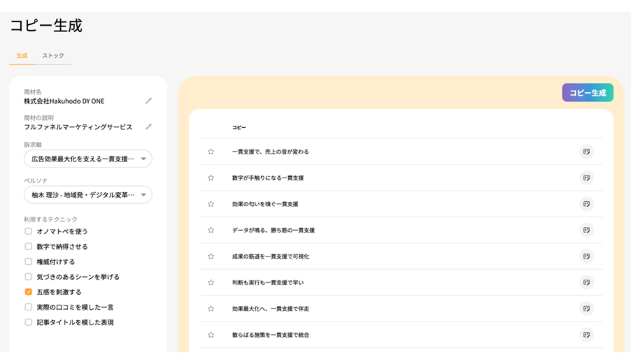Enable the 'オノマトペを使う' checkbox

pyautogui.click(x=29, y=232)
